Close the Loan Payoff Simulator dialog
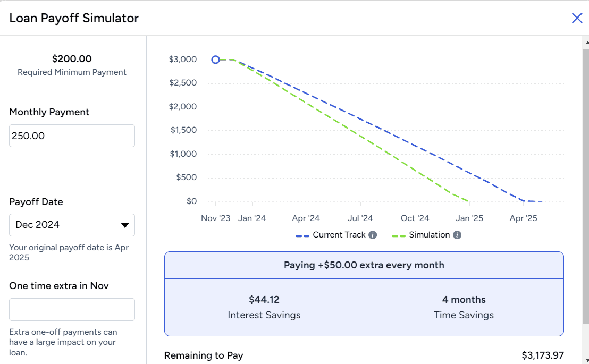The image size is (589, 364). pyautogui.click(x=577, y=18)
